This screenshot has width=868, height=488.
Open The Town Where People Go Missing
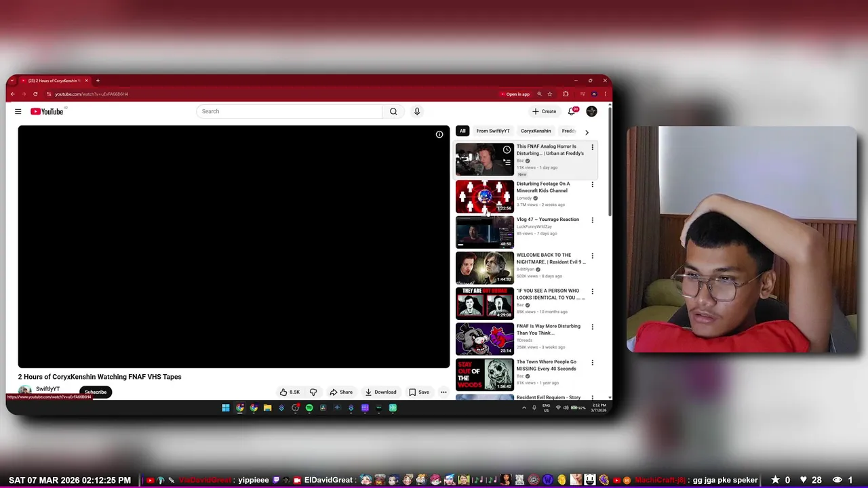(x=484, y=375)
